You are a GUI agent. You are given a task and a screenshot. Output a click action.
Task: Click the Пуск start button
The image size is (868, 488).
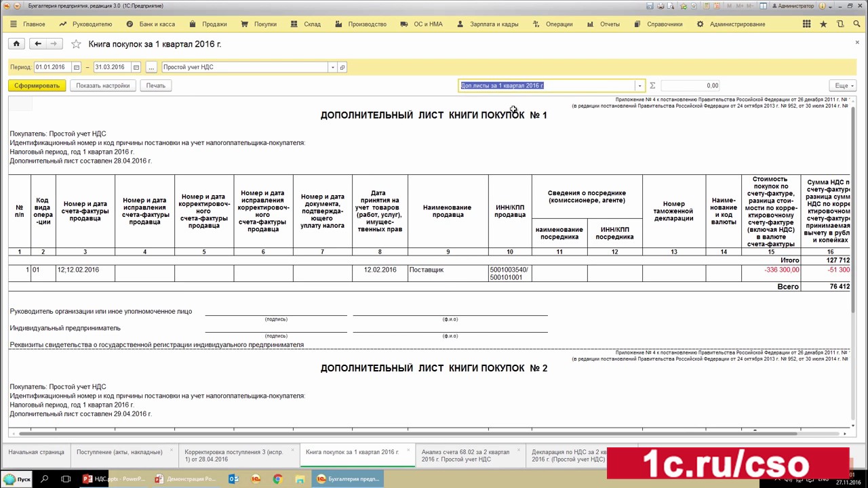17,479
